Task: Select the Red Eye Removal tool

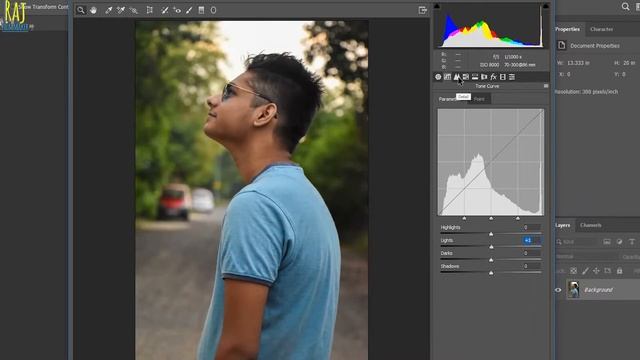Action: (177, 10)
